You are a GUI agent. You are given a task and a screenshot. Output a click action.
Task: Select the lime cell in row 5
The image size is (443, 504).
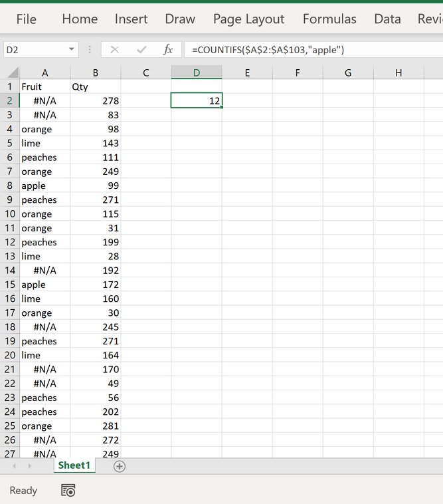45,144
